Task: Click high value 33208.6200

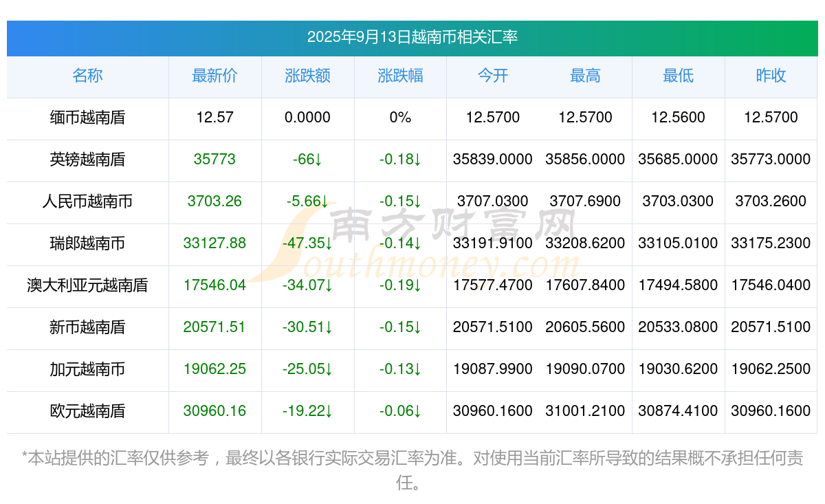Action: click(585, 243)
